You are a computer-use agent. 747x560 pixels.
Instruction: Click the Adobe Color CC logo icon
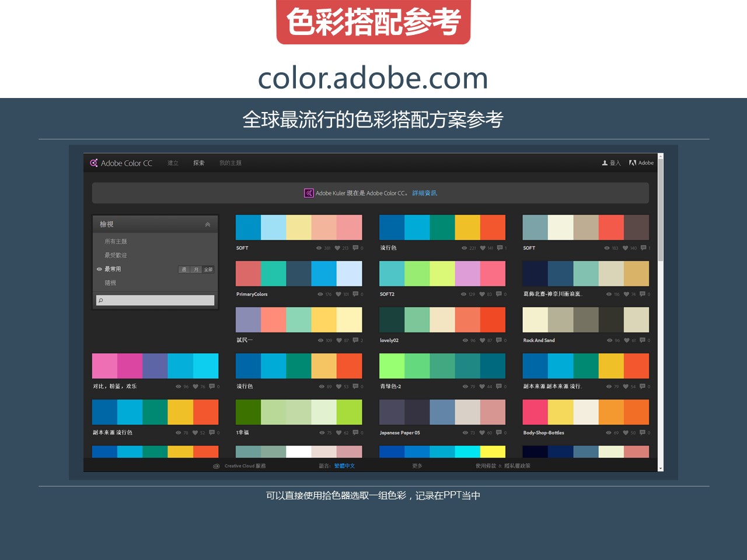click(x=94, y=163)
